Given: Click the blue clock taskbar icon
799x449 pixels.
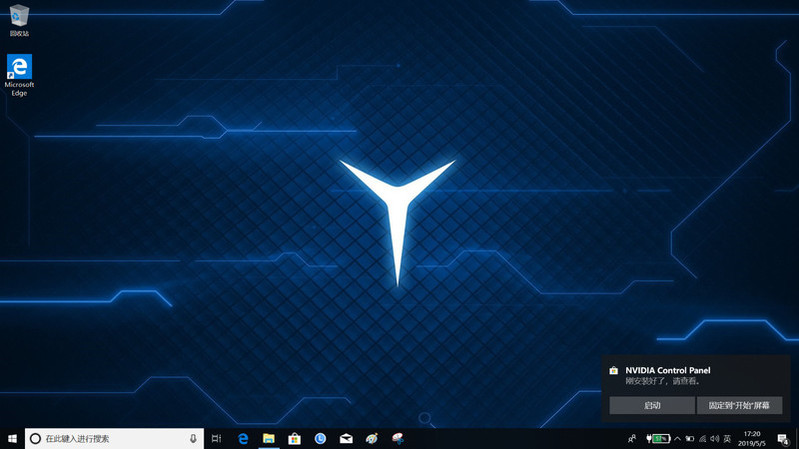Looking at the screenshot, I should coord(320,439).
